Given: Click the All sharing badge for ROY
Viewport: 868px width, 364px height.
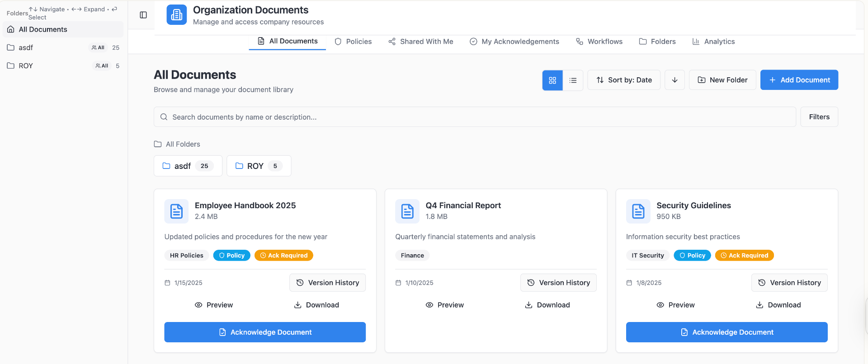Looking at the screenshot, I should (x=102, y=66).
